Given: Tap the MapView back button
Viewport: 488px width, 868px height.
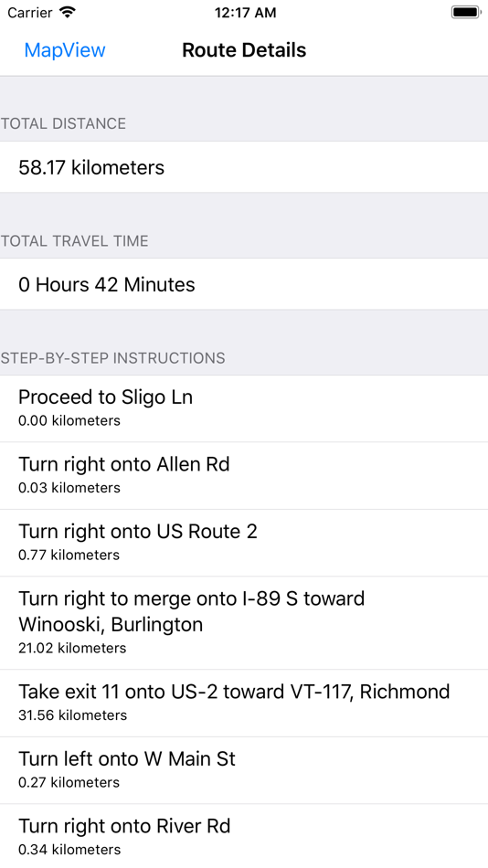Looking at the screenshot, I should click(65, 50).
